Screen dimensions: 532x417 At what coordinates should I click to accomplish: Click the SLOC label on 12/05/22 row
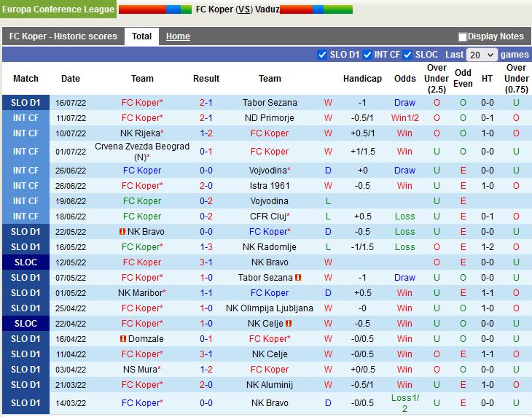pyautogui.click(x=26, y=262)
